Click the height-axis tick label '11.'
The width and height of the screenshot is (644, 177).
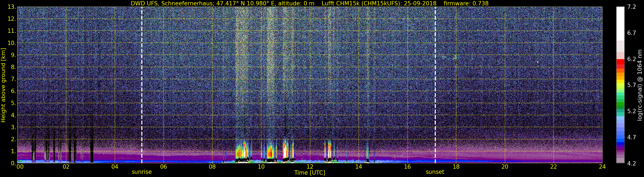(12, 31)
